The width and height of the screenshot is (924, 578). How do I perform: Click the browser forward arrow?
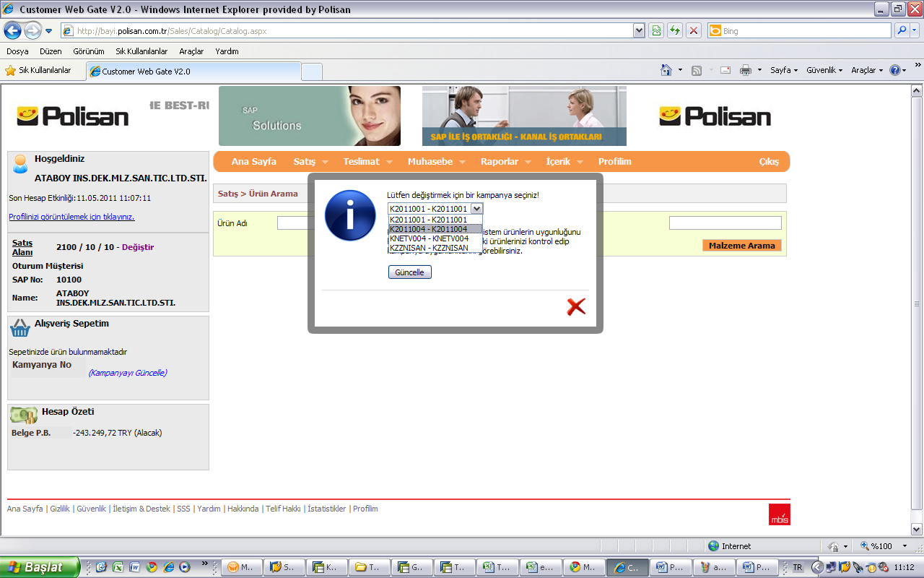point(32,30)
